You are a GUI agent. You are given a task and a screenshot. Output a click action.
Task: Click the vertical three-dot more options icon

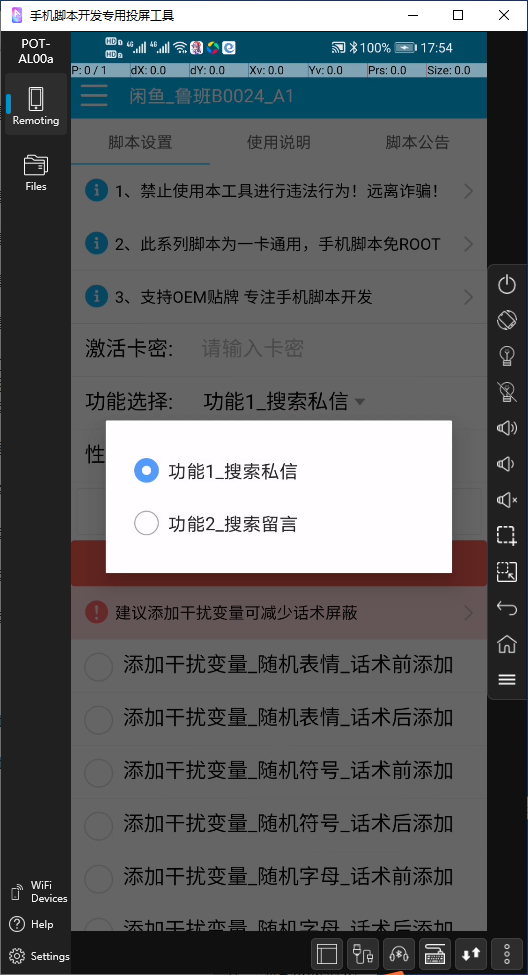(507, 953)
